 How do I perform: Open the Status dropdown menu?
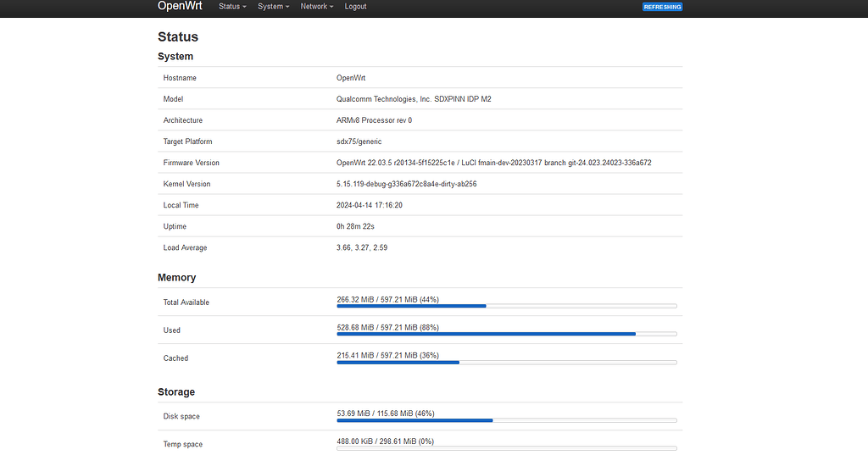coord(232,7)
